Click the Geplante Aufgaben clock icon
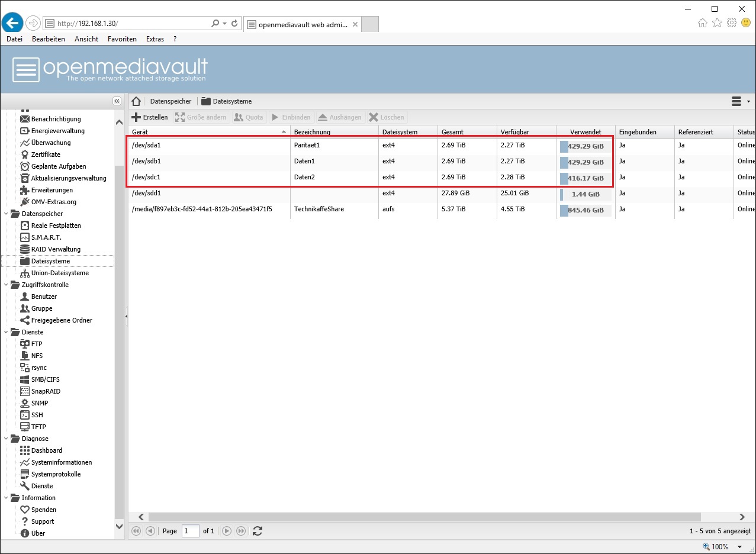Viewport: 756px width, 554px height. [25, 166]
